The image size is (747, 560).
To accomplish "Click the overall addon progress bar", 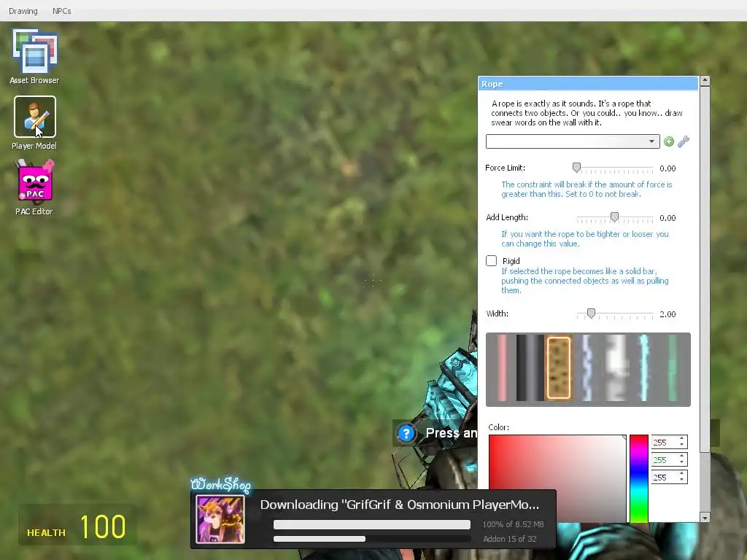I will coord(371,539).
